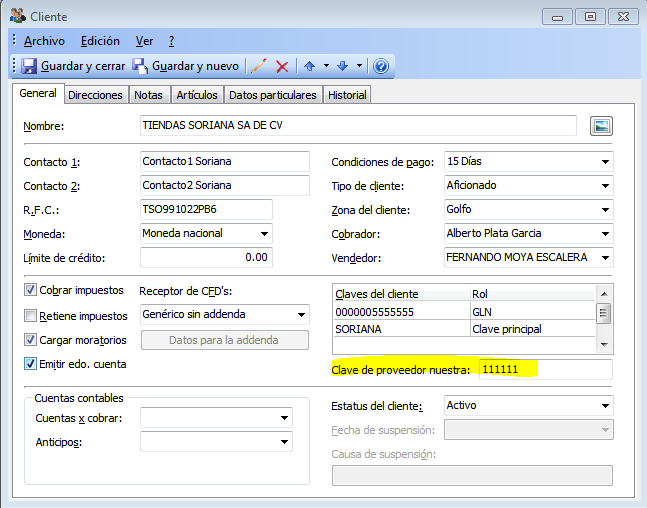This screenshot has width=647, height=508.
Task: Open the Cobrador dropdown
Action: (605, 234)
